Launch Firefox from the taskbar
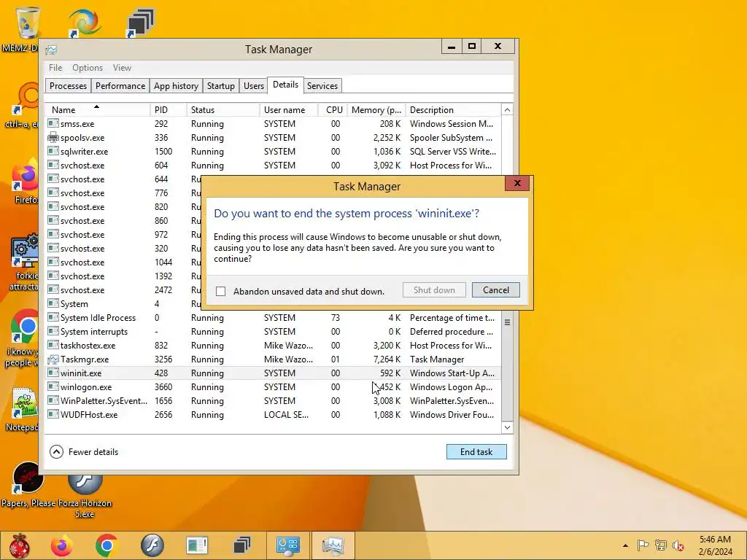Screen dimensions: 747x560 (x=62, y=545)
